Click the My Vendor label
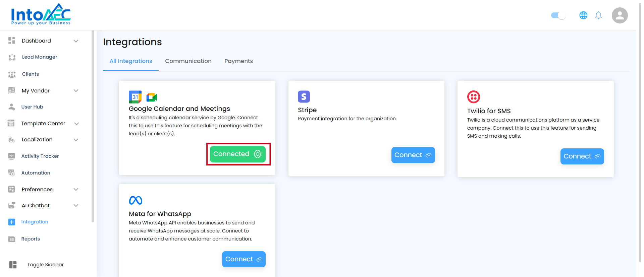 coord(36,90)
